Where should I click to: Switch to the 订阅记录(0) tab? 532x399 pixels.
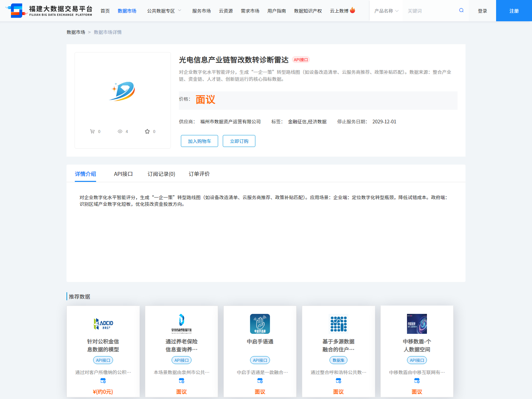point(161,174)
